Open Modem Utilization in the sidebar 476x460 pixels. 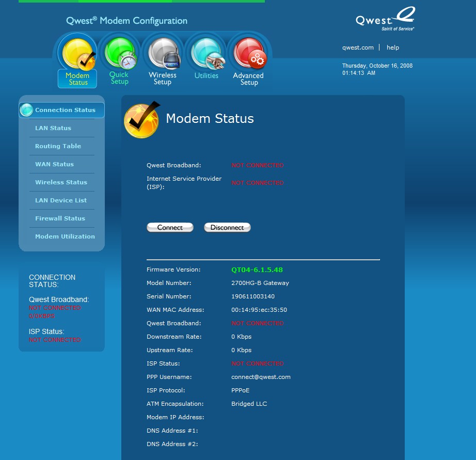[65, 236]
